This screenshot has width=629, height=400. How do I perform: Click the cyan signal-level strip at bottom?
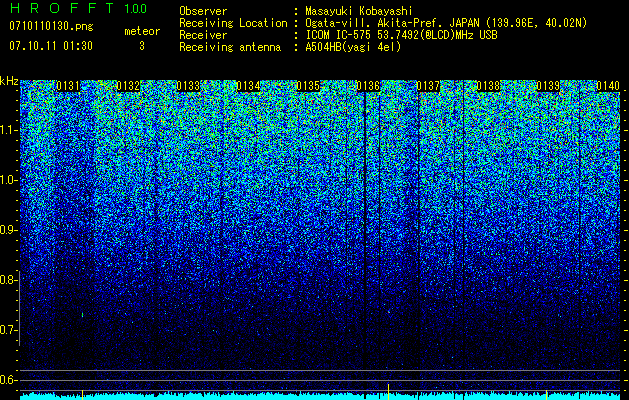coord(320,396)
